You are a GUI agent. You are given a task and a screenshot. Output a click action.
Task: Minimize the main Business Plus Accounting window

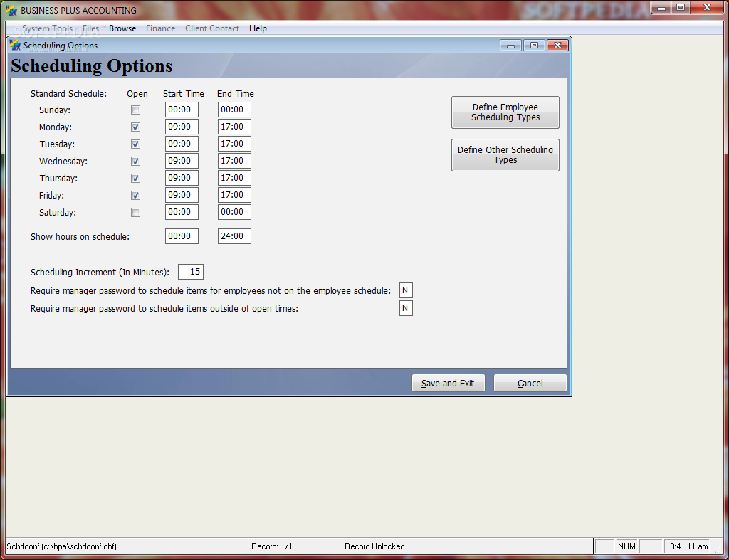pyautogui.click(x=661, y=7)
